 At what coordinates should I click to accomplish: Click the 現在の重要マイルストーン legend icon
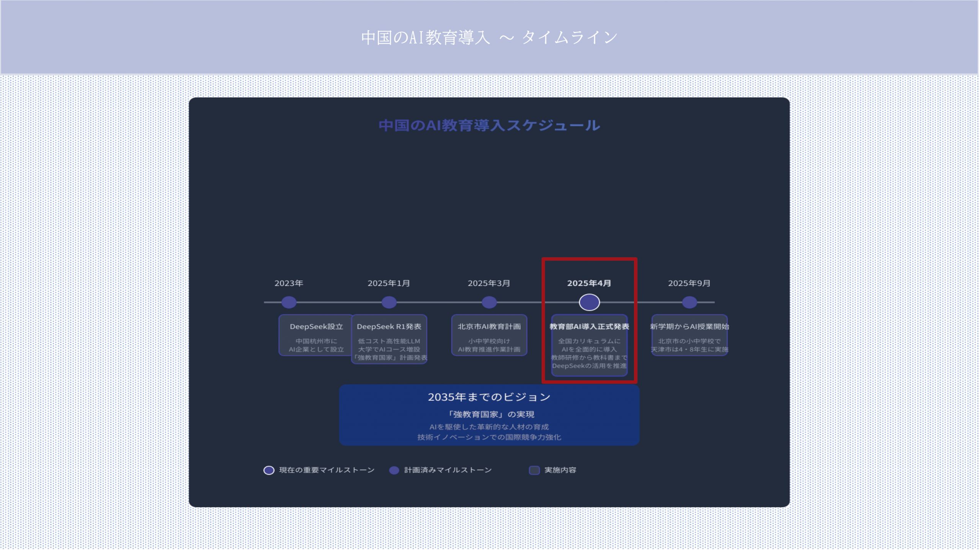pos(269,470)
